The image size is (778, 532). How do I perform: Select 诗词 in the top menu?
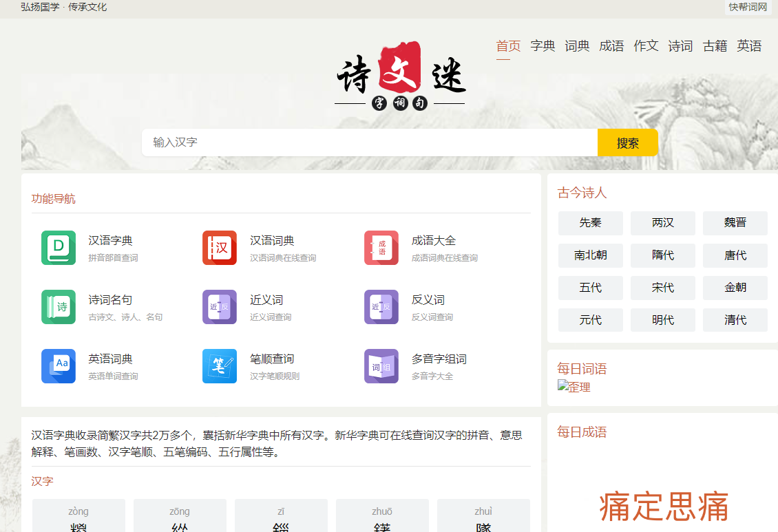(680, 46)
